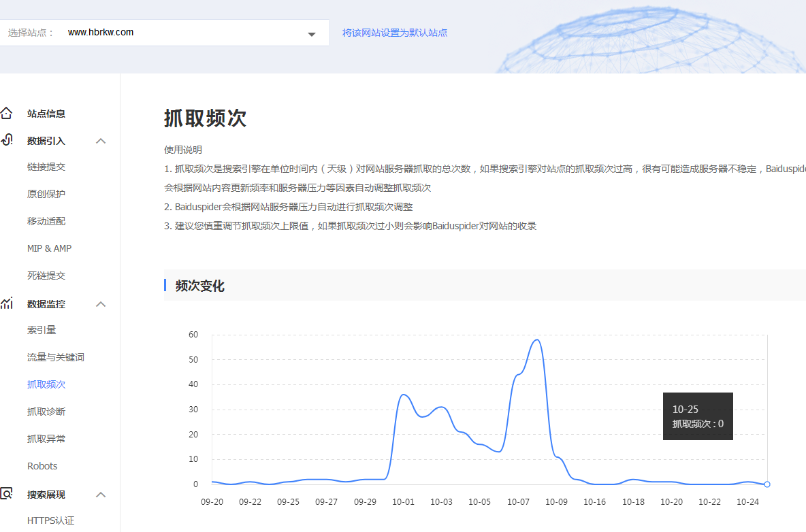Navigate to 死链提交

click(46, 276)
